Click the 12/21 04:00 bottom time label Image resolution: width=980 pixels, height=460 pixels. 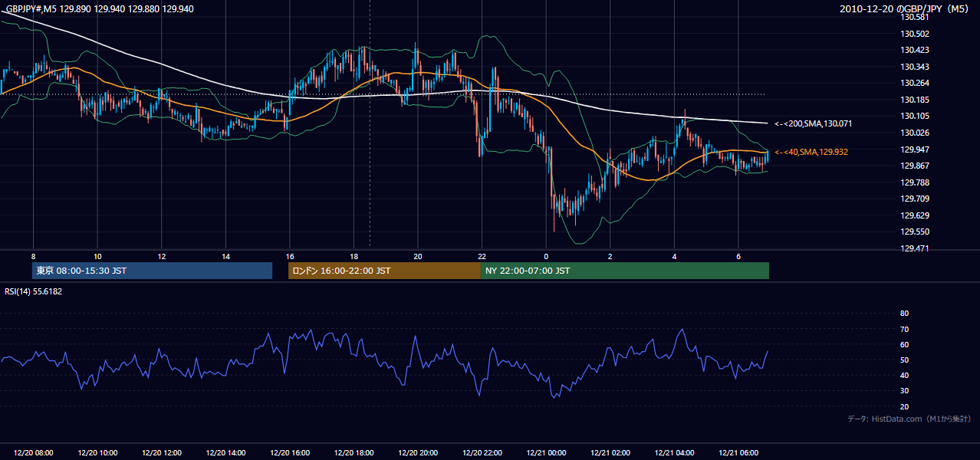pos(674,453)
